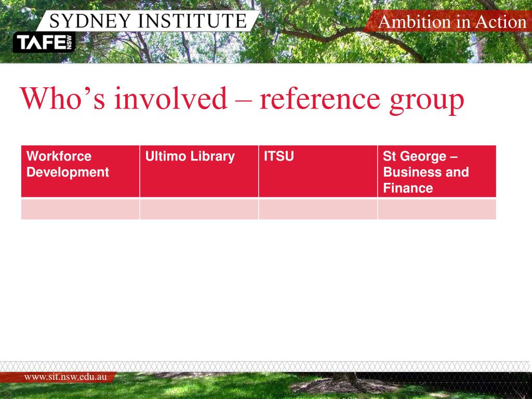Click the 'Ultimo Library' table header
The width and height of the screenshot is (532, 399).
point(199,171)
